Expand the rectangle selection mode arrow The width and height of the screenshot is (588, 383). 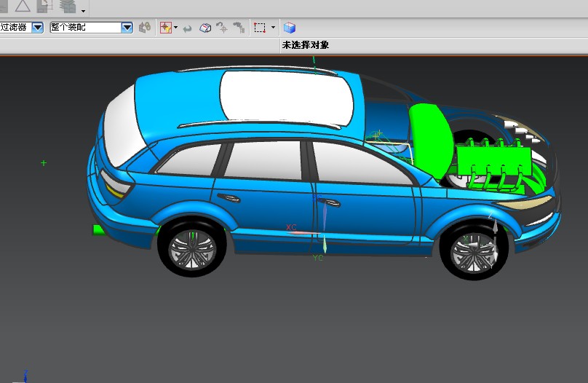click(x=273, y=28)
